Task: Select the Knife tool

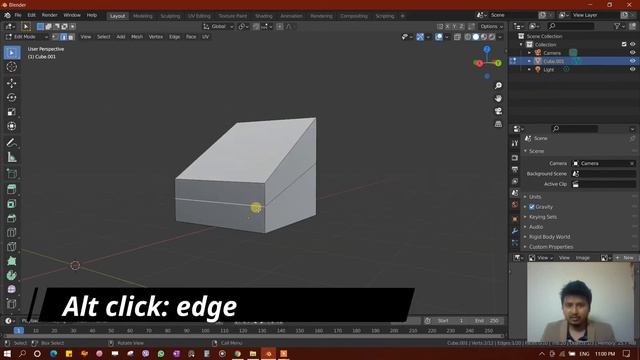Action: [x=12, y=247]
